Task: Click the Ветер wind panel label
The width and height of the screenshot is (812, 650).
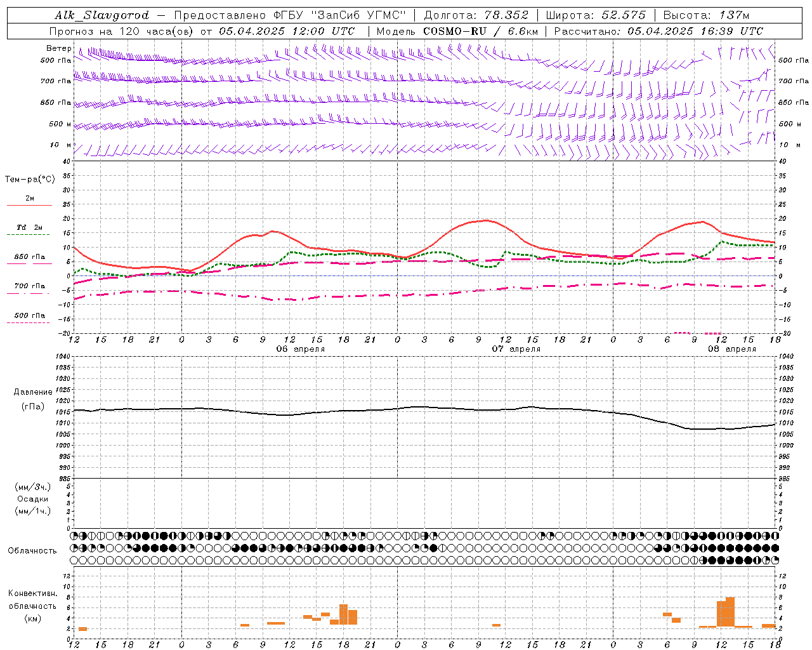Action: click(x=58, y=48)
